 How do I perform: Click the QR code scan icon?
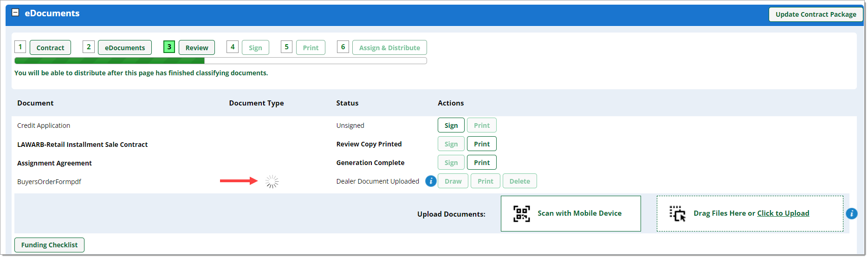[522, 213]
